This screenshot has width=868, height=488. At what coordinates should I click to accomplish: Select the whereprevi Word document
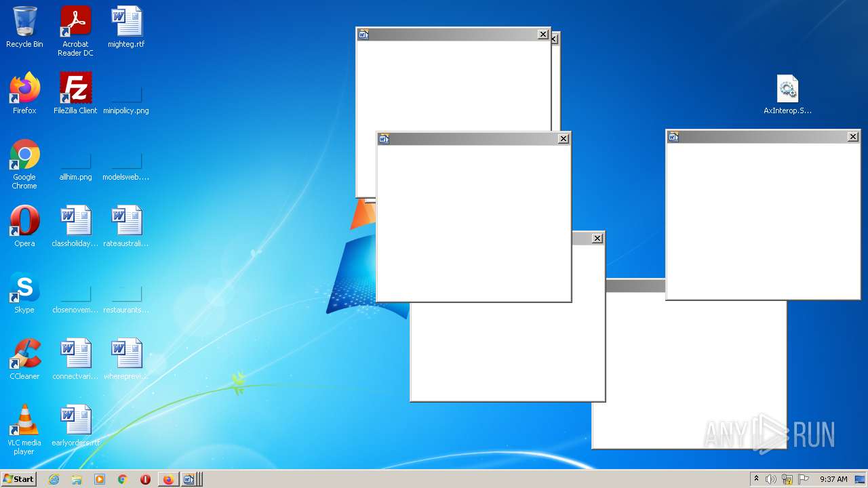click(126, 359)
